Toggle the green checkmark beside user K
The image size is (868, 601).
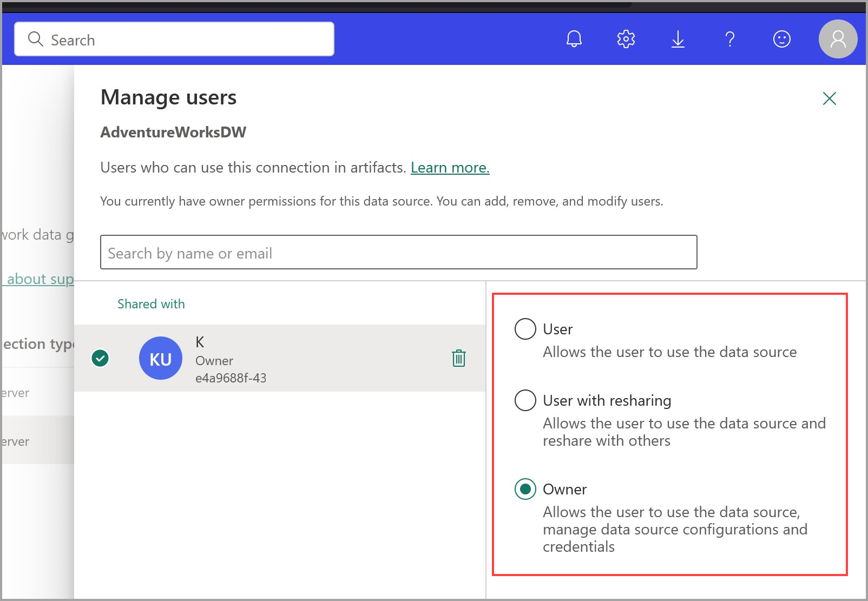click(100, 358)
